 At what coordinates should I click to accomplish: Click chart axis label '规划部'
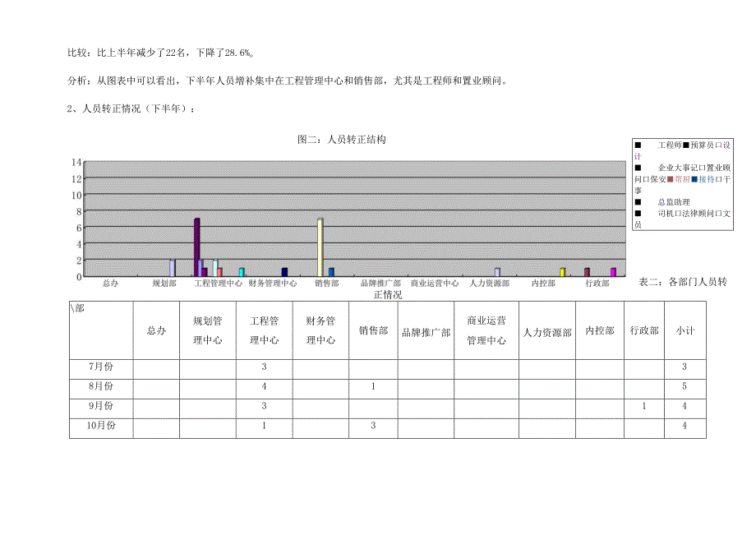(x=164, y=284)
